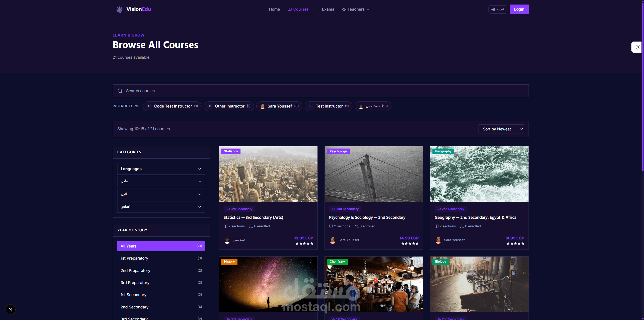Click star rating on Statistics card
This screenshot has height=320, width=644.
[304, 243]
